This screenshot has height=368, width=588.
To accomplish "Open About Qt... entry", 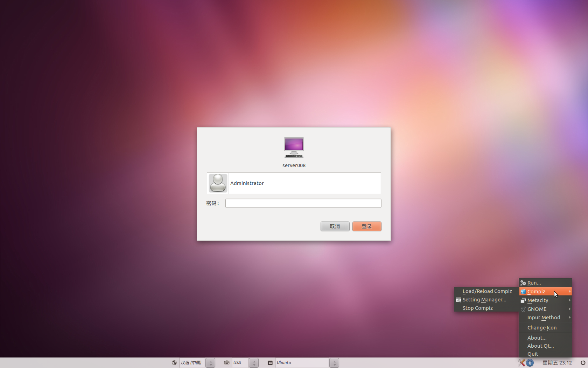I will pyautogui.click(x=545, y=346).
